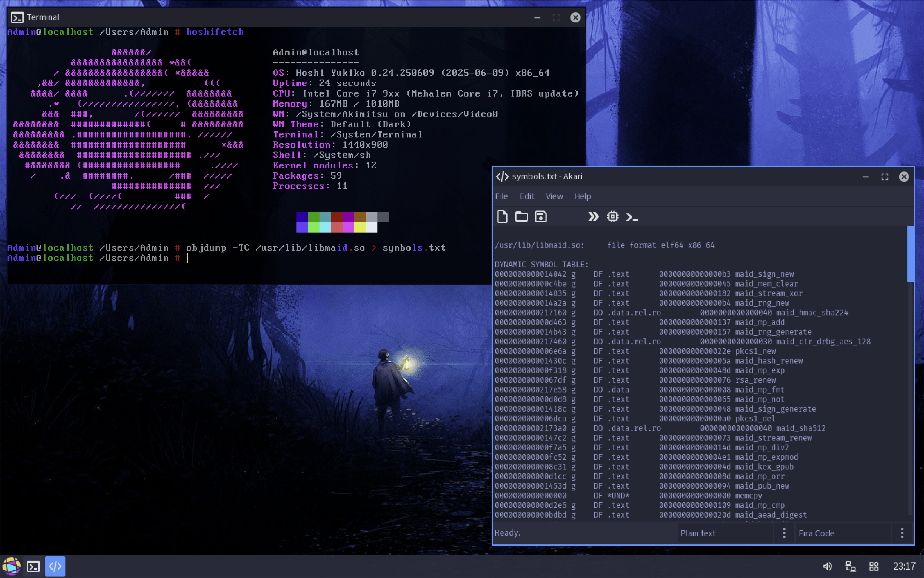Open the workspace grid tray icon

874,566
